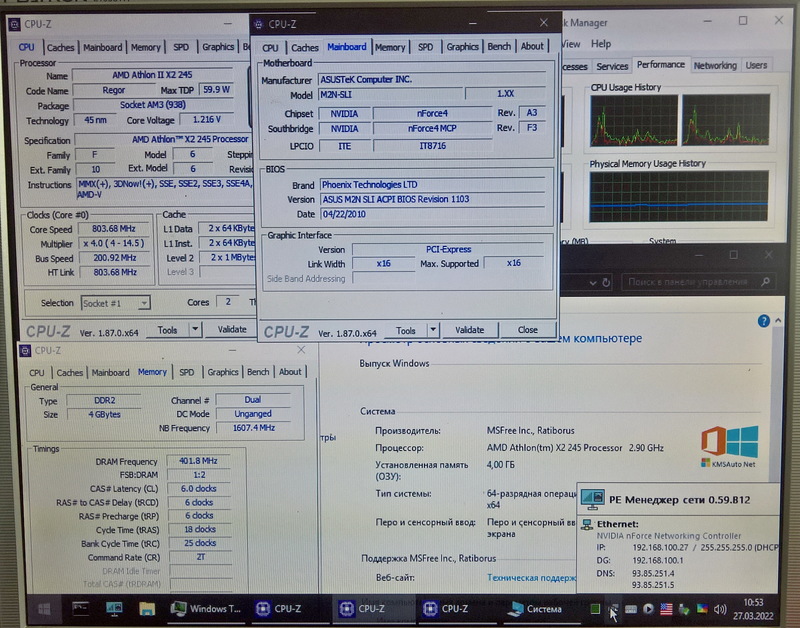Select NB Frequency value 1607.4 MHz
The image size is (800, 628).
pyautogui.click(x=254, y=428)
